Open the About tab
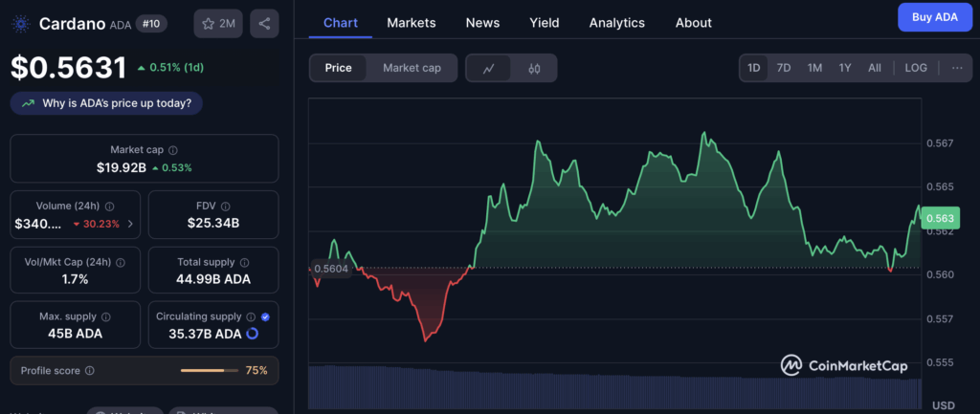Image resolution: width=980 pixels, height=414 pixels. tap(693, 23)
